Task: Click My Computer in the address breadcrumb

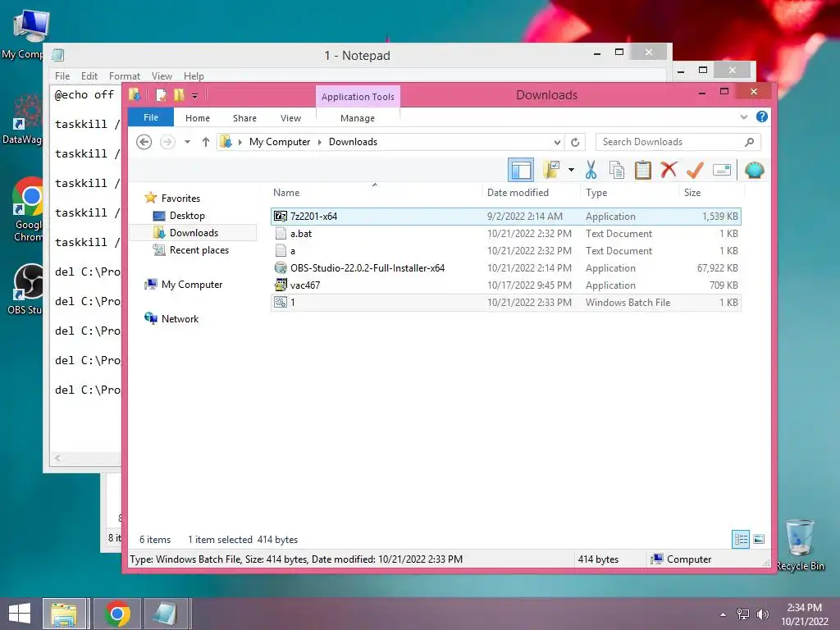Action: [x=280, y=142]
